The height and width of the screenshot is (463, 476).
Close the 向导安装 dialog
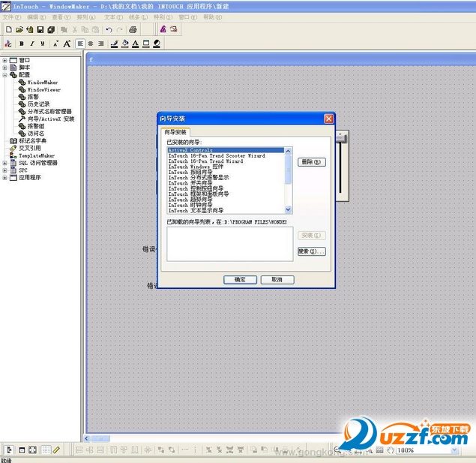[328, 119]
